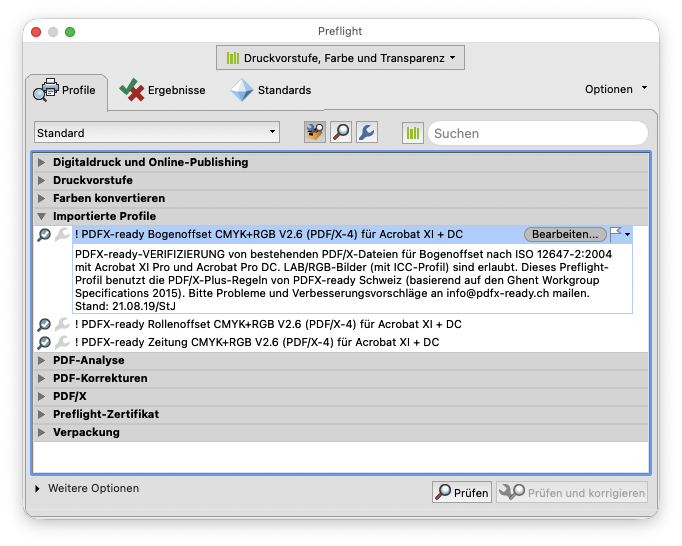Expand the Farben konvertieren group
The height and width of the screenshot is (546, 682).
pyautogui.click(x=41, y=198)
